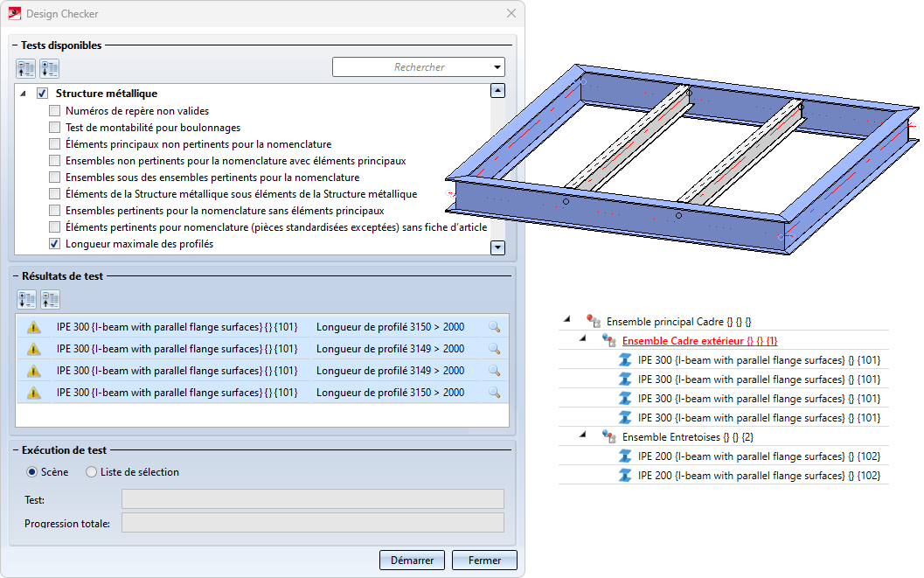The height and width of the screenshot is (578, 924).
Task: Click the beam icon of the second IPE 200 tree row
Action: (x=625, y=476)
